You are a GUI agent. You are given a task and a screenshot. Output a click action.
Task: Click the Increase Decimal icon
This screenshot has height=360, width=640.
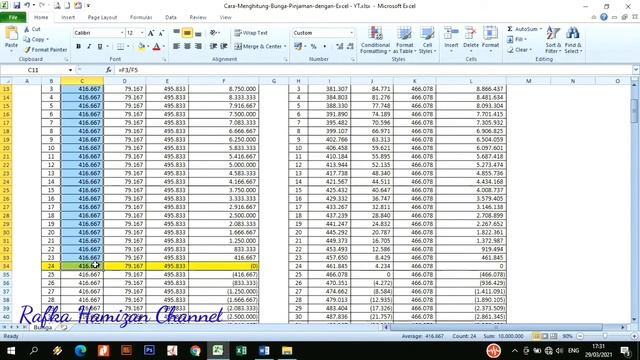point(340,47)
